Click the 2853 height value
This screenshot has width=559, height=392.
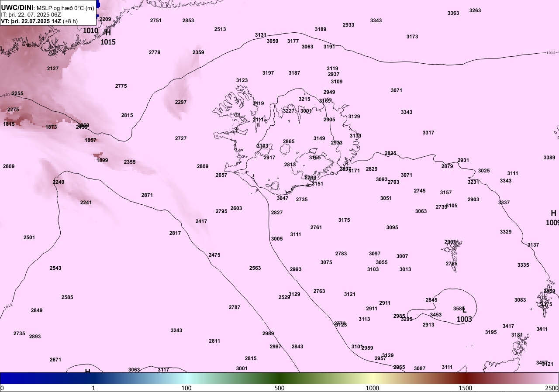pyautogui.click(x=188, y=21)
